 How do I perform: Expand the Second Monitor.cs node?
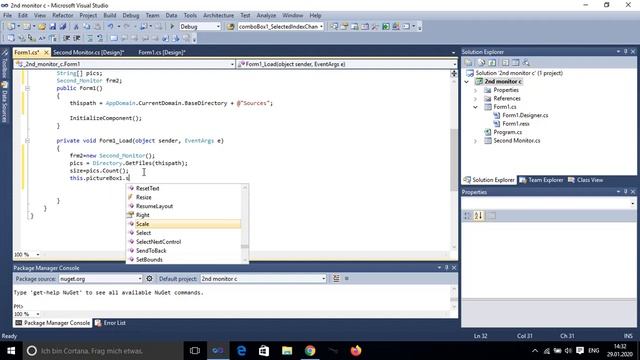coord(476,141)
